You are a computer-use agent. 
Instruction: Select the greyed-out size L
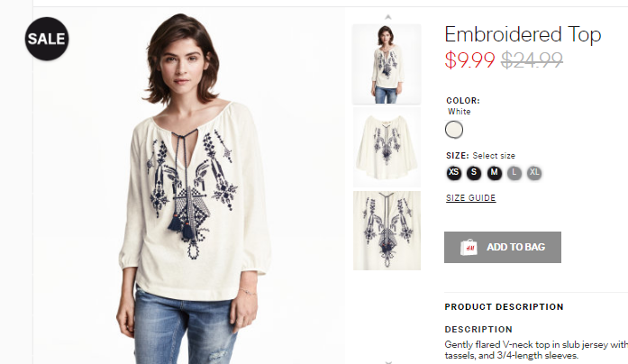click(x=514, y=173)
